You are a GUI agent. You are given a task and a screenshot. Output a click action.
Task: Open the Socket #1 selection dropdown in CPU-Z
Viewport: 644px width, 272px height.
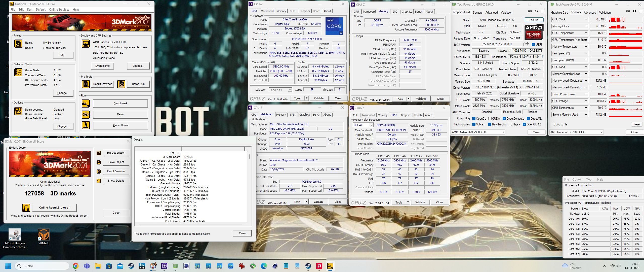coord(290,90)
